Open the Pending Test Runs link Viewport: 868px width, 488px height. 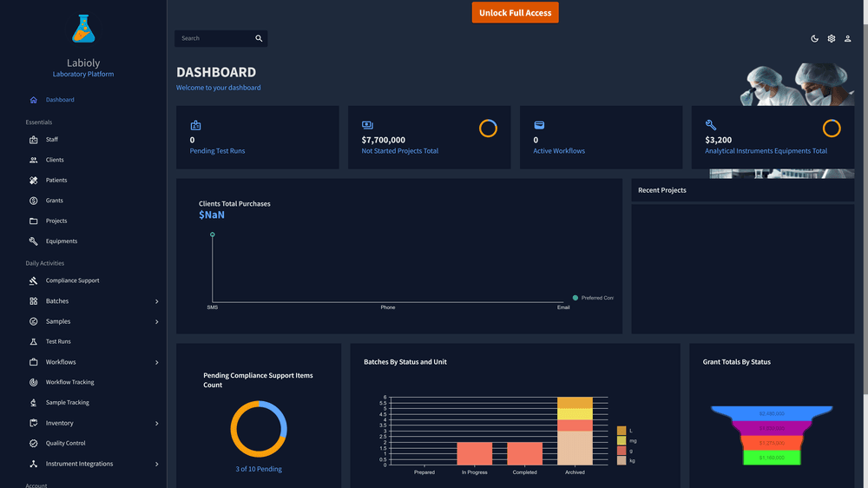(217, 151)
